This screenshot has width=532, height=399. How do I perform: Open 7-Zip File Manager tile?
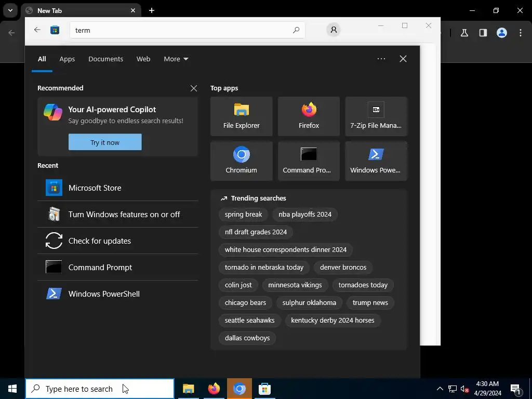tap(376, 116)
